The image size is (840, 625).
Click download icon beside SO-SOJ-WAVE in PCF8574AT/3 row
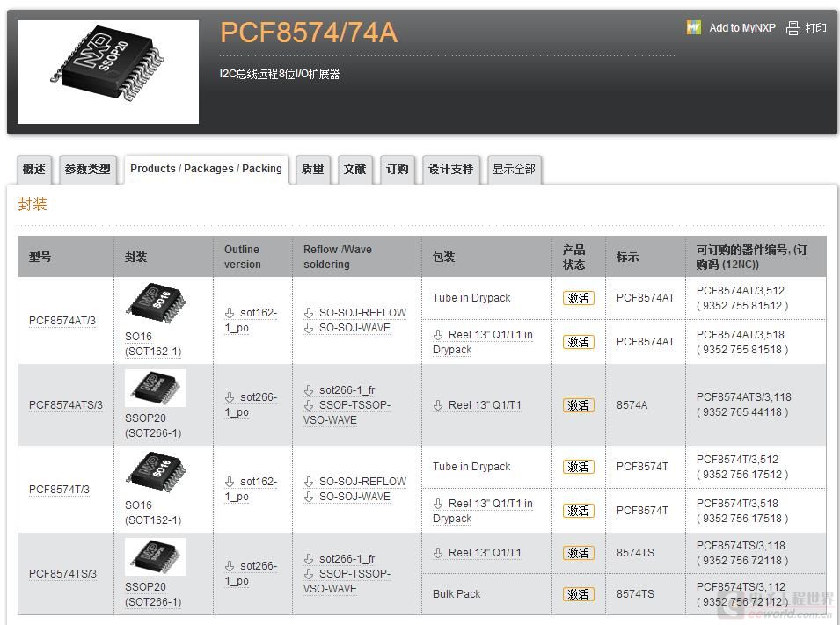point(309,328)
